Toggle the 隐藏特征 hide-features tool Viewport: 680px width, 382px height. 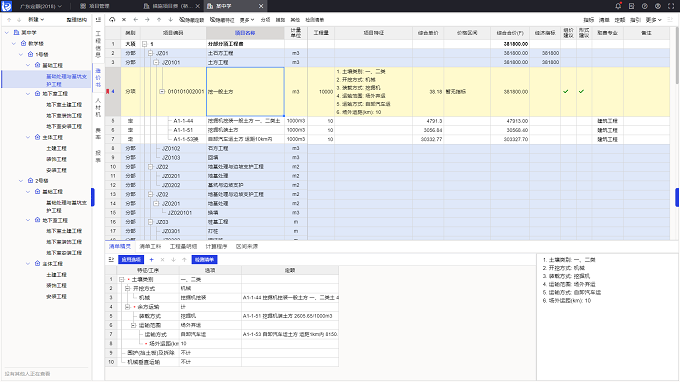coord(222,20)
